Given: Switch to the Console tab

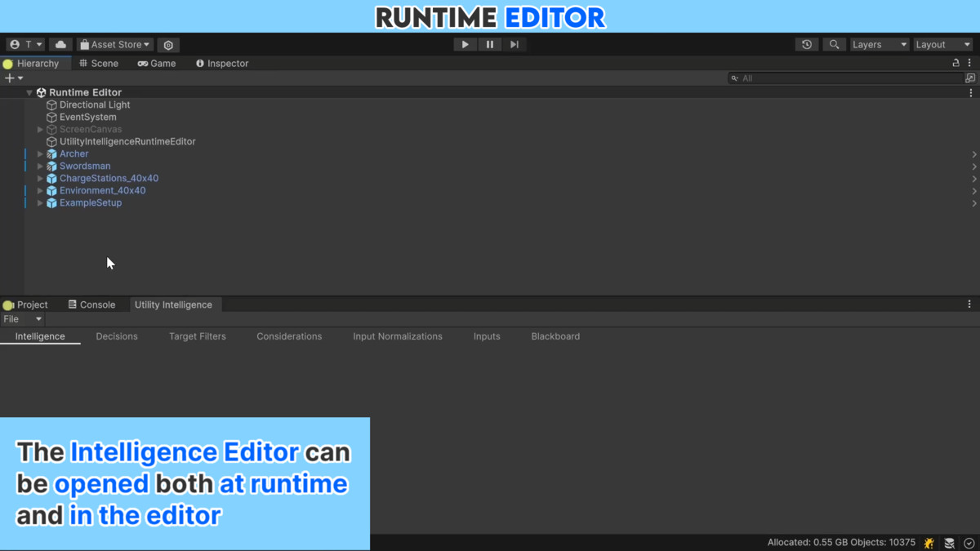Looking at the screenshot, I should click(91, 305).
